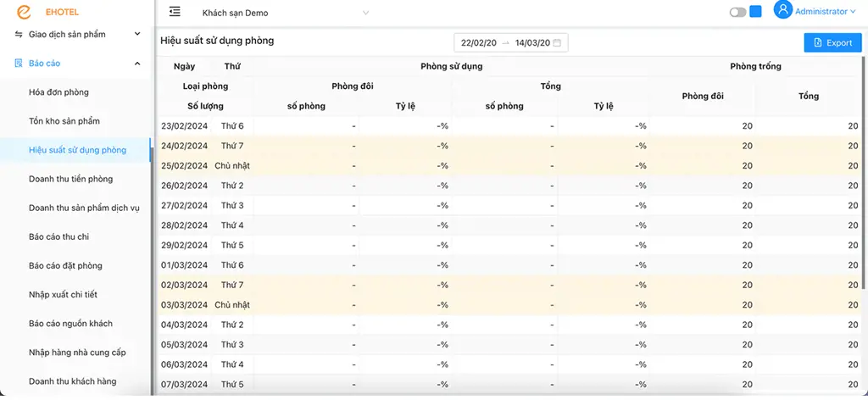868x400 pixels.
Task: Open the Khách sạn Demo hotel dropdown
Action: point(284,13)
